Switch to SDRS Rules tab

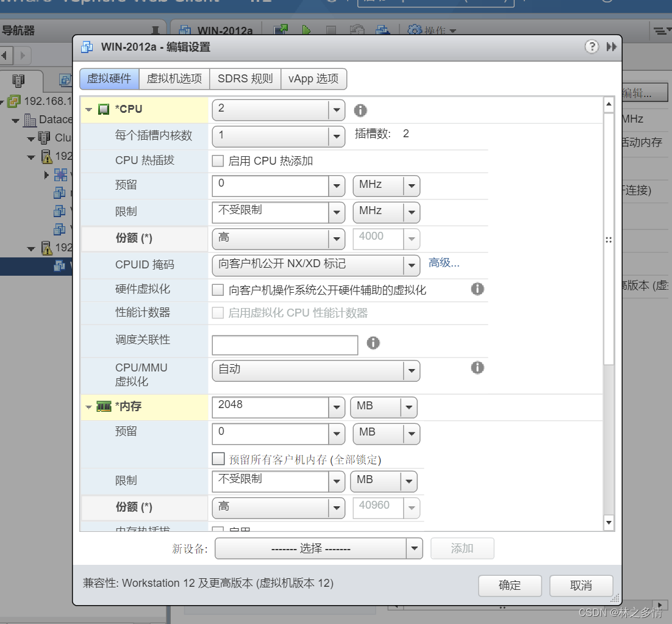(245, 79)
